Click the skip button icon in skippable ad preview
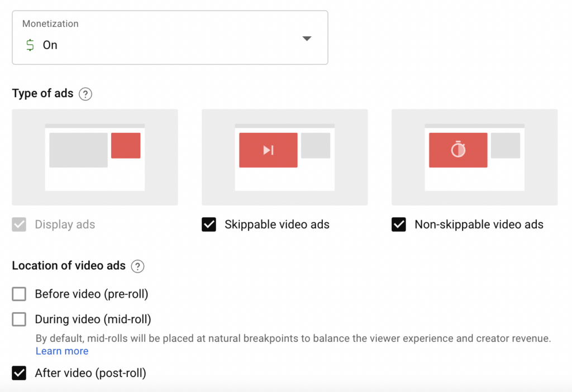Viewport: 572px width, 392px height. pyautogui.click(x=268, y=150)
